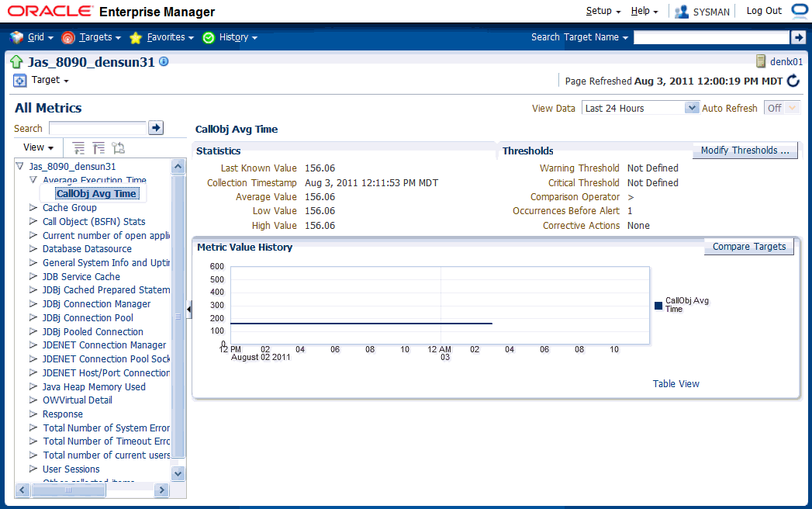Collapse the Jas_8090_densun31 root tree node
Screen dimensions: 812x509
(x=19, y=166)
